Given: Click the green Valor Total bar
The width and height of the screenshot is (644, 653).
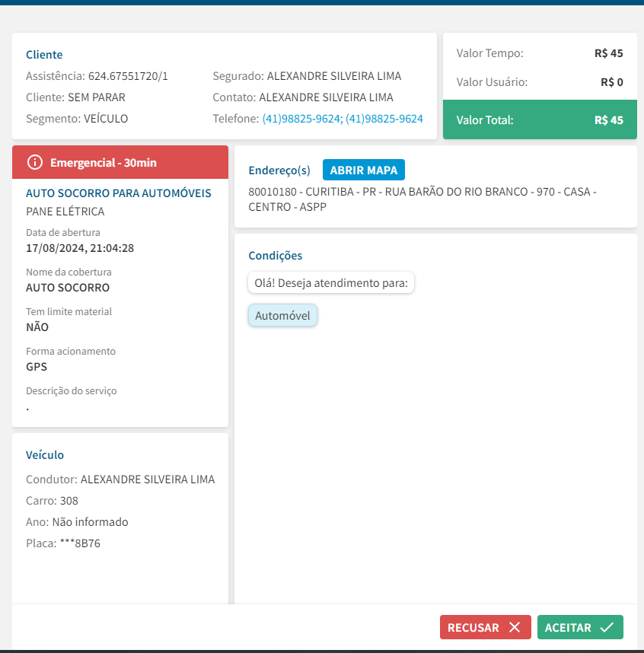Looking at the screenshot, I should [540, 120].
